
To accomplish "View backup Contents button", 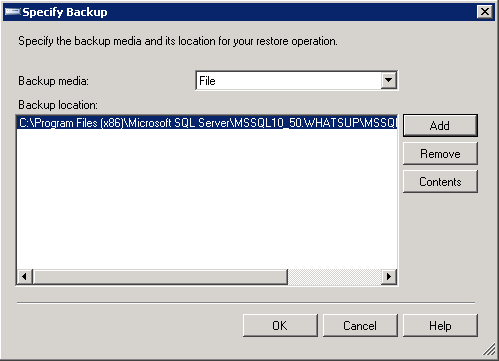I will pyautogui.click(x=440, y=182).
